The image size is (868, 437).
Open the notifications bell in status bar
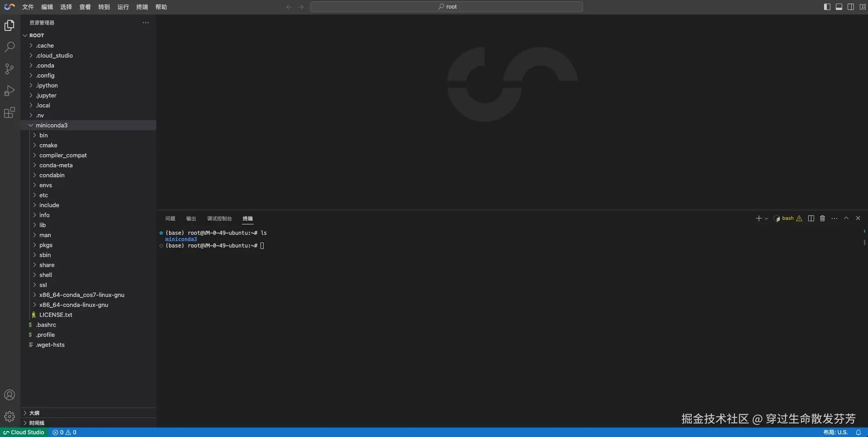point(858,432)
